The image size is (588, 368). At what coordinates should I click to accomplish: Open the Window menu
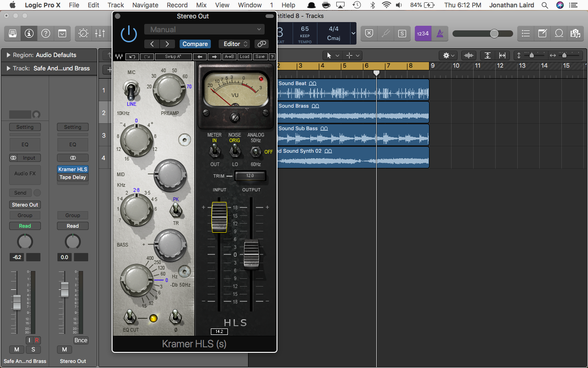(x=250, y=5)
